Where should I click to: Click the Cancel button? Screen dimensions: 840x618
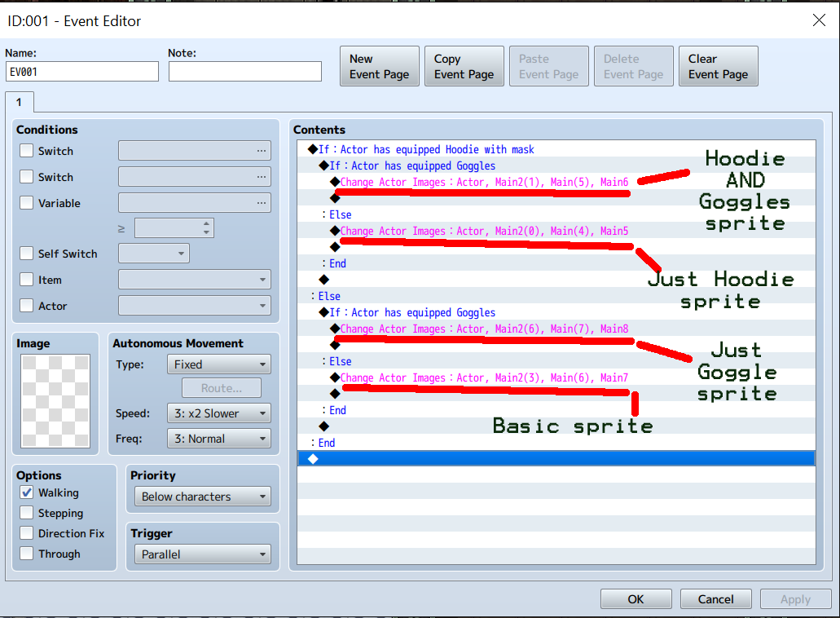(x=715, y=598)
